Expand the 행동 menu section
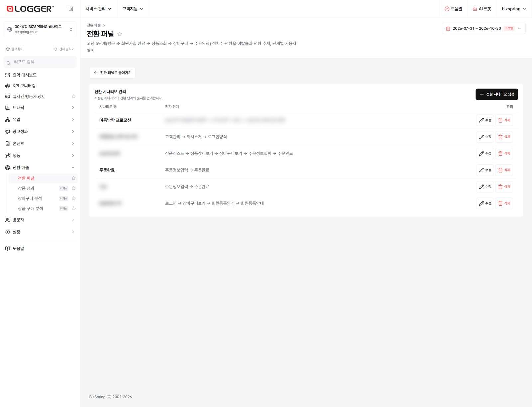Screen dimensions: 532x407 point(40,156)
